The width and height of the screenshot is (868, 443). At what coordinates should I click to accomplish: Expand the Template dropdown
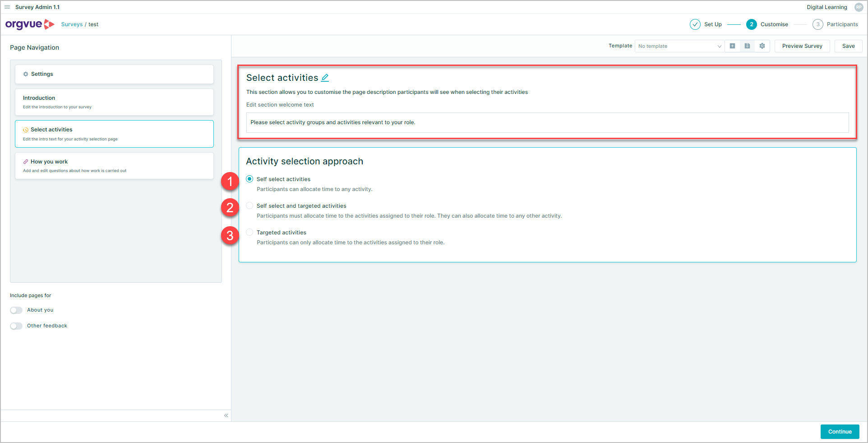click(679, 46)
